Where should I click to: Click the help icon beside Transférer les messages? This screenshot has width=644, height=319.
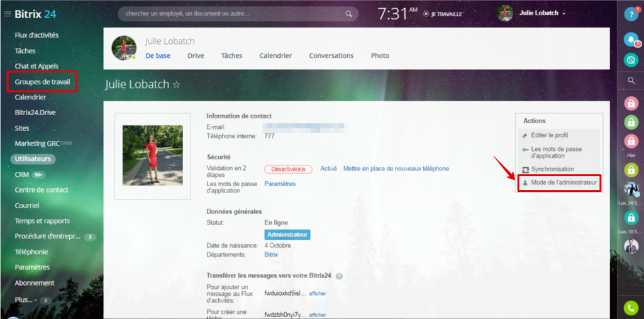coord(339,276)
